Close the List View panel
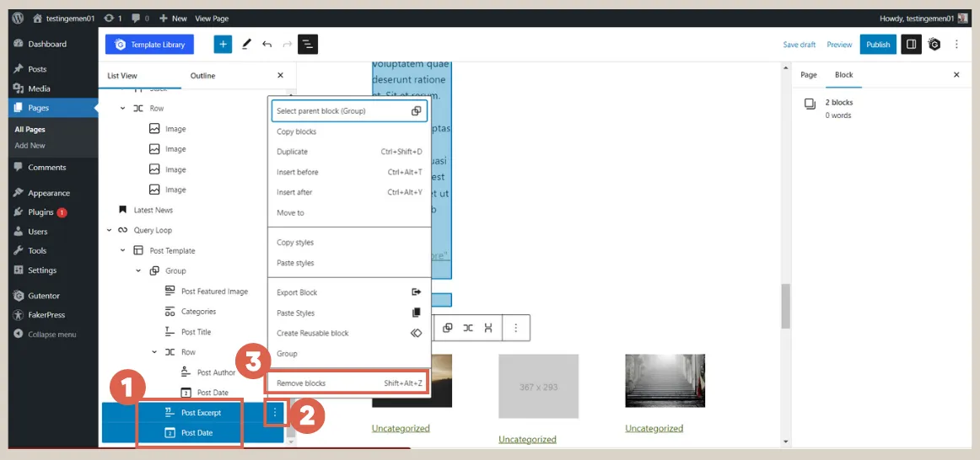980x460 pixels. point(280,76)
